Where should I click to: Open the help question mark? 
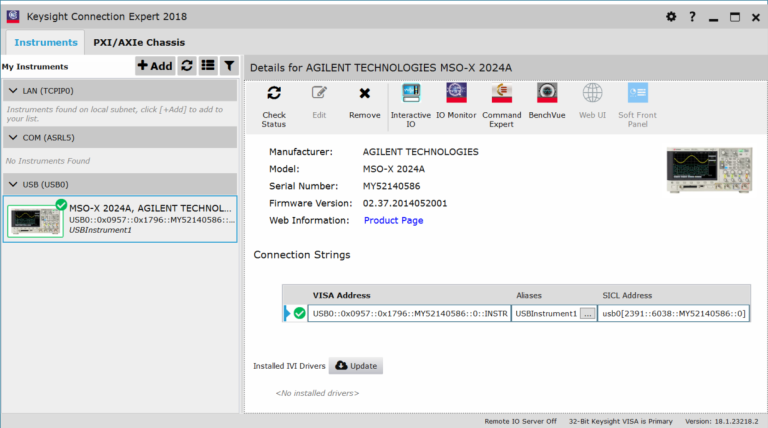pyautogui.click(x=692, y=17)
